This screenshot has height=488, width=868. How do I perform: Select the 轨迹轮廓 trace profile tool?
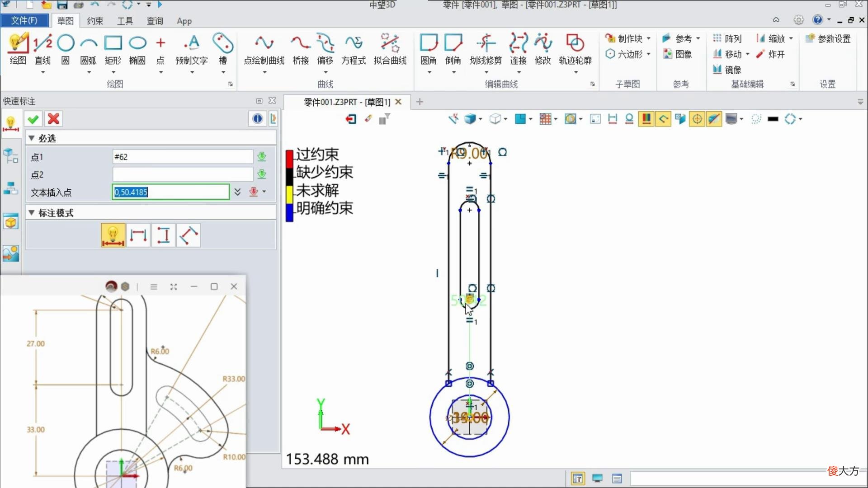[x=575, y=49]
